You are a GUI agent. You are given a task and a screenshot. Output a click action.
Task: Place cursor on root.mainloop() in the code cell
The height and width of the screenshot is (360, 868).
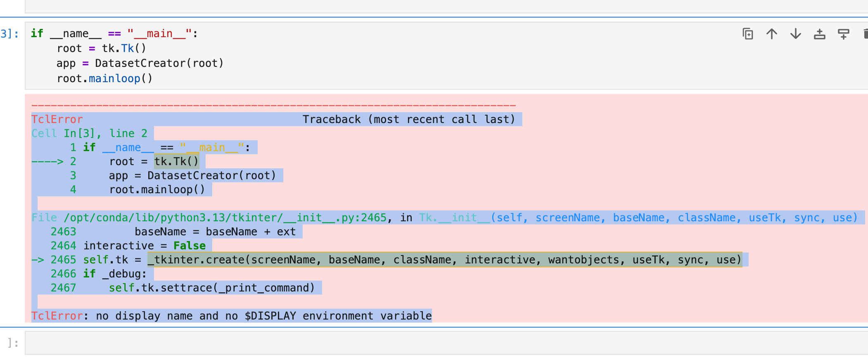click(x=104, y=78)
